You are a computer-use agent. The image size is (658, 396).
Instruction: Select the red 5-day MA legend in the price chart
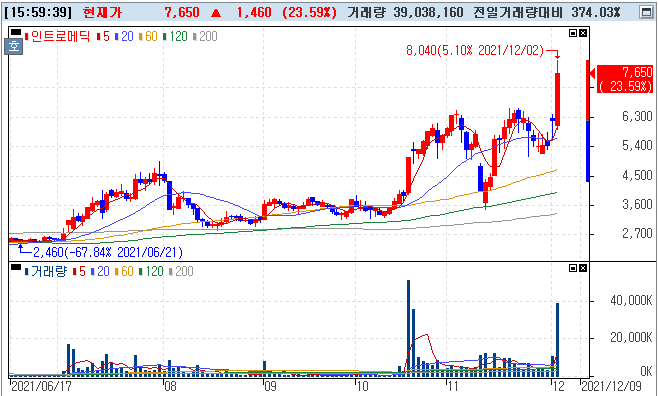104,36
